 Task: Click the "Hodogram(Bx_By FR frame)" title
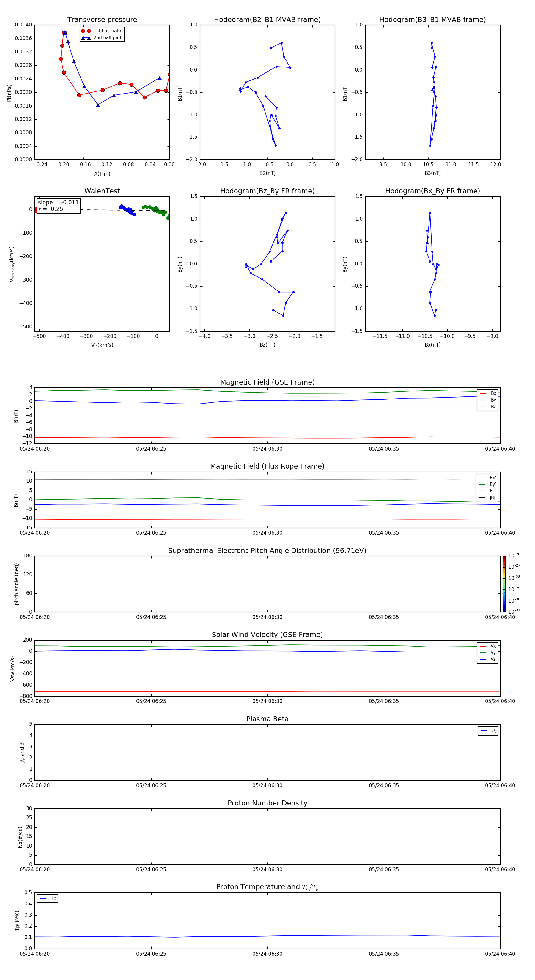coord(432,191)
